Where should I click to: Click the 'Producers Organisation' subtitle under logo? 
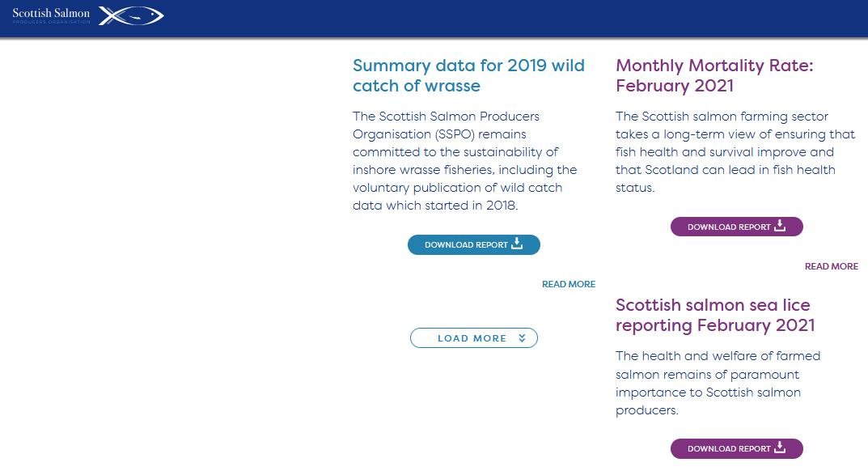[x=51, y=23]
